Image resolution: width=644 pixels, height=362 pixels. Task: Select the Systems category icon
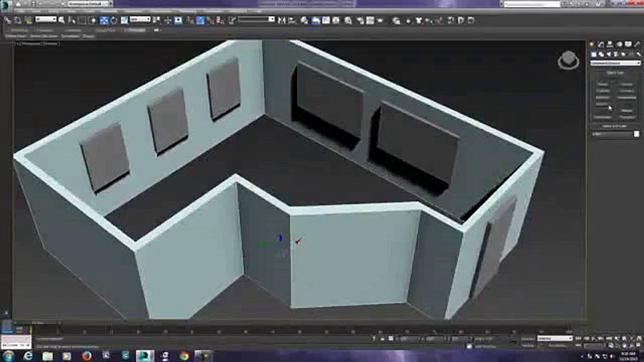[x=638, y=54]
